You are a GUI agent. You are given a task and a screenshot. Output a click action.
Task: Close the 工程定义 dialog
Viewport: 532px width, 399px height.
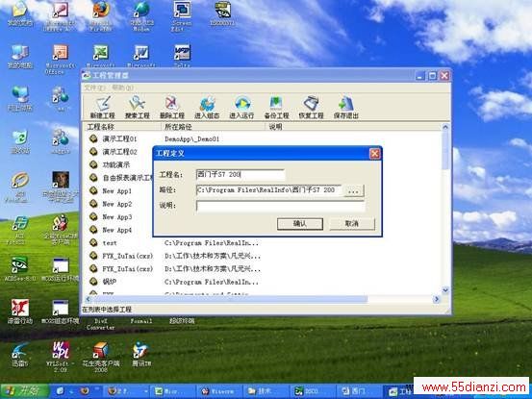click(375, 154)
